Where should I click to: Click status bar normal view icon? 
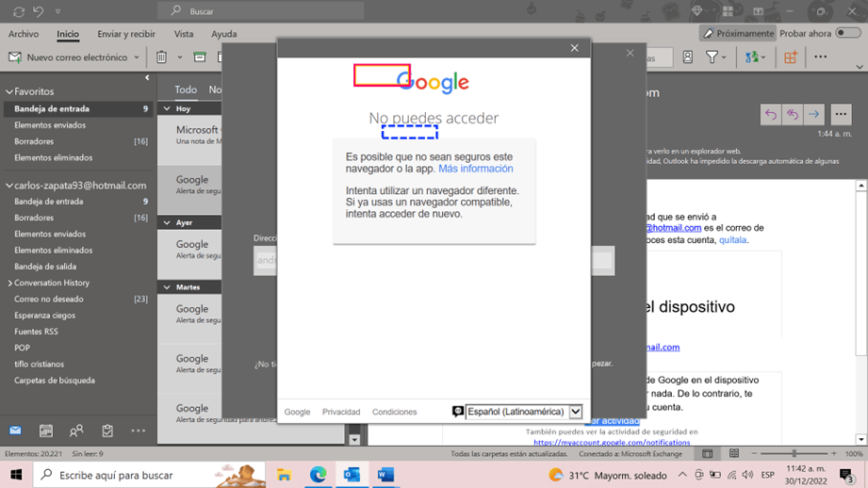click(708, 454)
